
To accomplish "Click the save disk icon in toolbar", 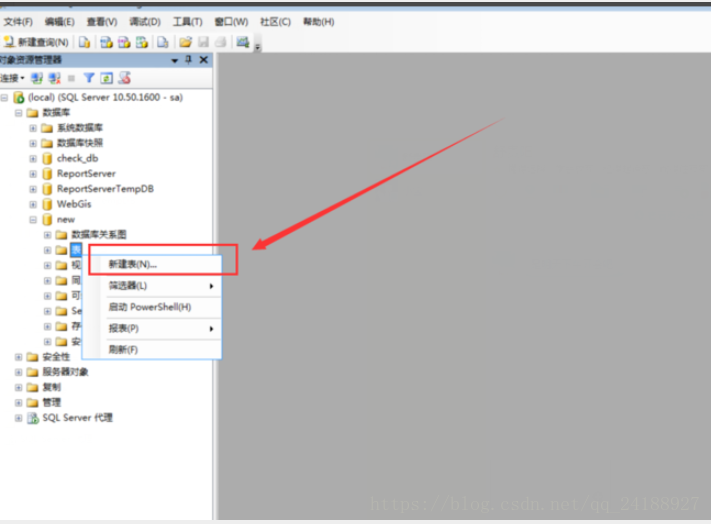I will tap(204, 42).
